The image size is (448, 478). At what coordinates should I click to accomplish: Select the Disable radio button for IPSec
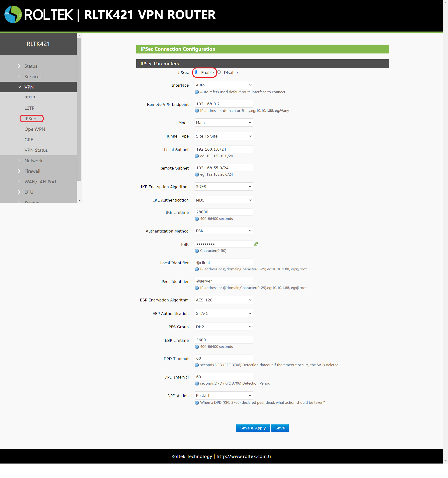[219, 72]
